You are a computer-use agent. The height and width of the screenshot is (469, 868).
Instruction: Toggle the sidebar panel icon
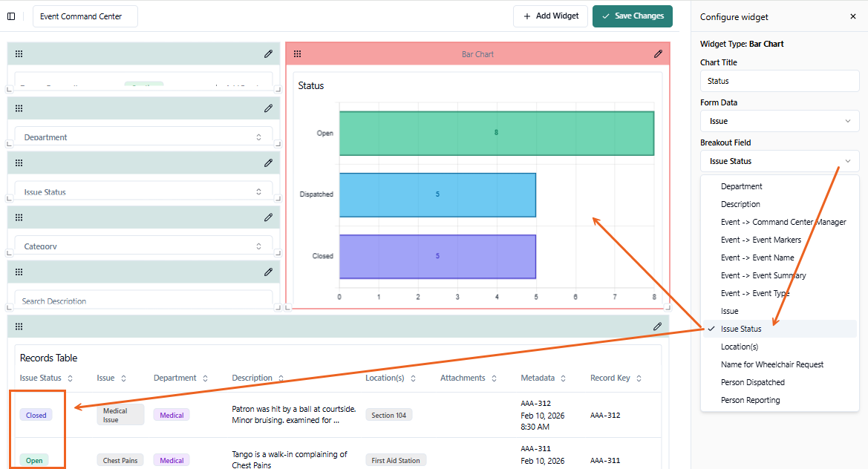click(11, 16)
